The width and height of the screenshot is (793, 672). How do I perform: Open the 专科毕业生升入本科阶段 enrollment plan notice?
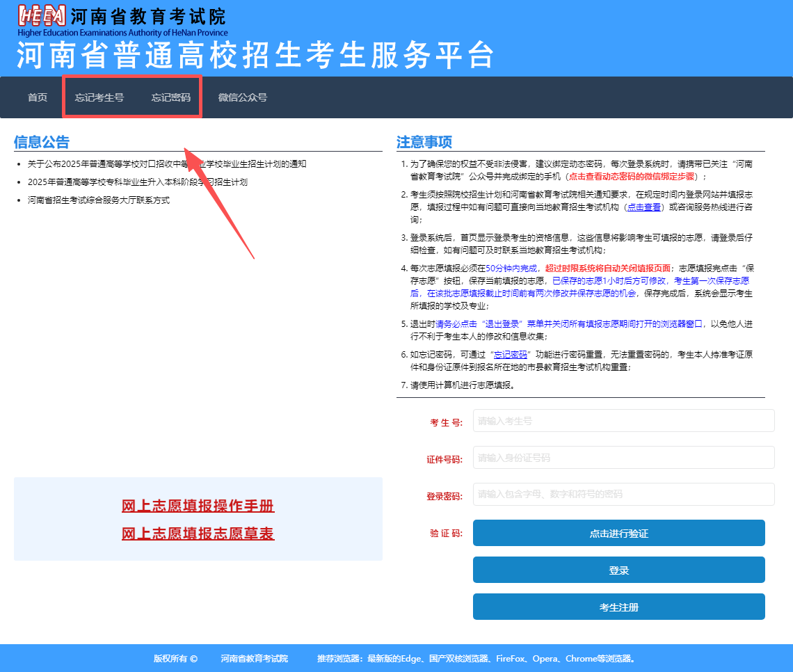pos(138,182)
